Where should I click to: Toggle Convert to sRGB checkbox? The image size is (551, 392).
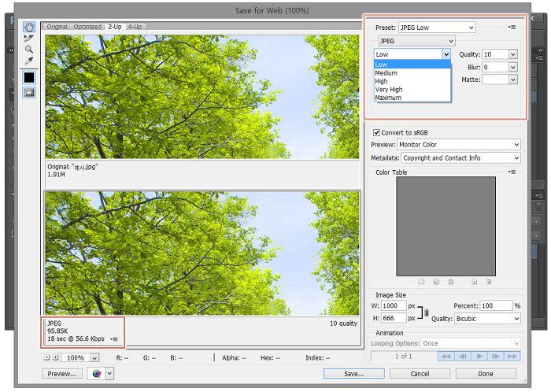pos(377,132)
